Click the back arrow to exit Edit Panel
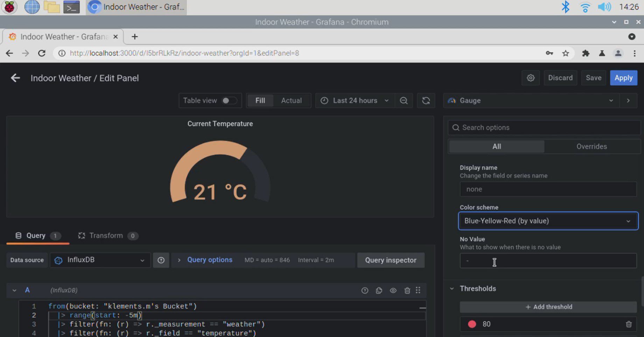 15,78
